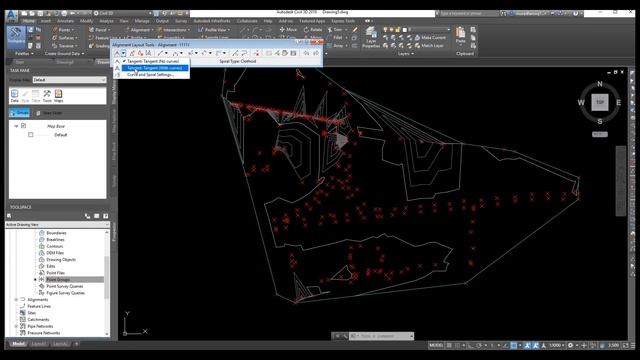
Task: Click the Maps icon in Task Pane
Action: click(58, 96)
